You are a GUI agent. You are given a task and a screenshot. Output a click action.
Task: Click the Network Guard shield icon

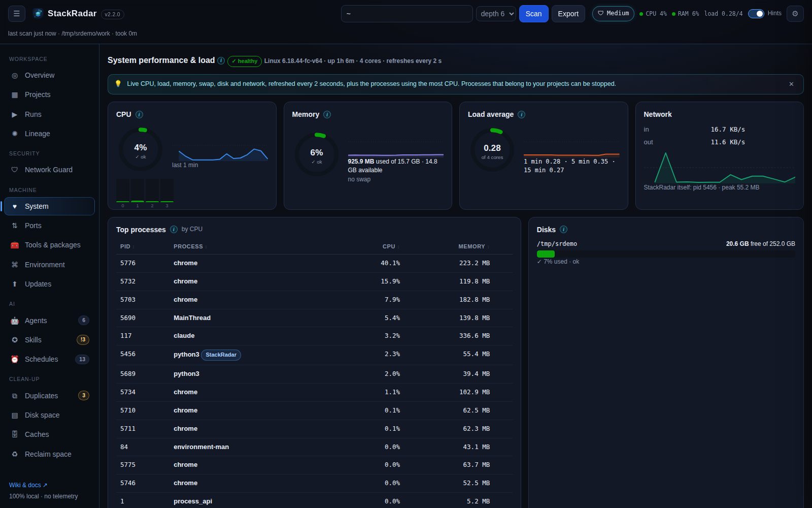[x=15, y=170]
